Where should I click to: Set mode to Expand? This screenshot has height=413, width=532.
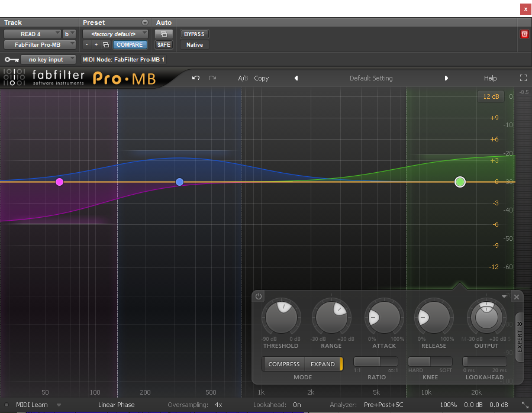click(x=323, y=364)
